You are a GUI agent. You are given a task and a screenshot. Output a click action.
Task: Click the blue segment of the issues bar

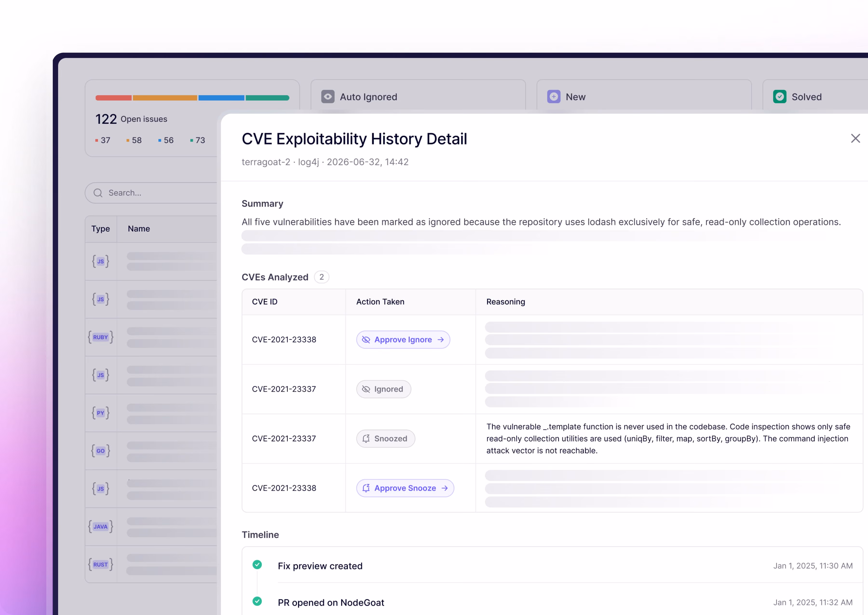click(221, 98)
